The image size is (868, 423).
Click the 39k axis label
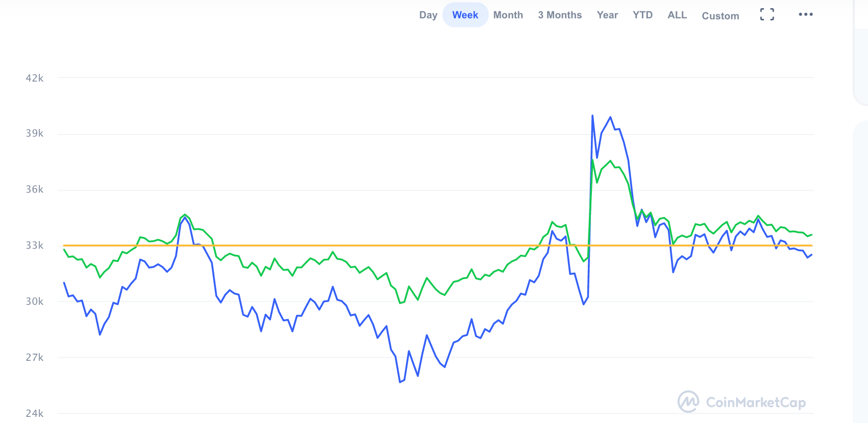pos(35,134)
